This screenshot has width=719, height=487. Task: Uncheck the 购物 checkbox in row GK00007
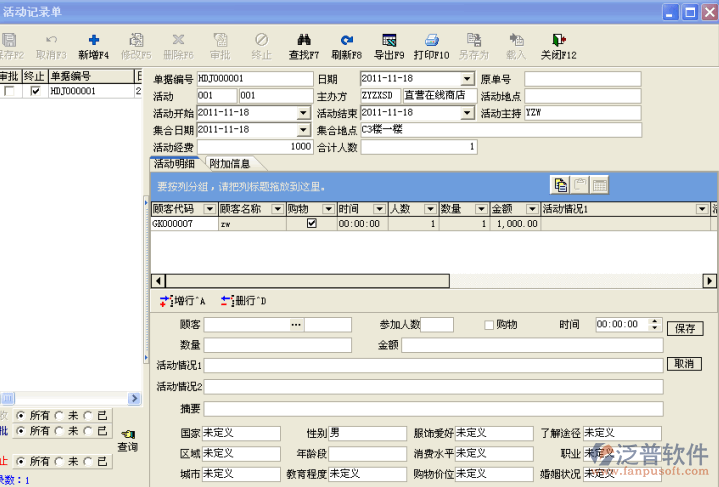coord(311,224)
